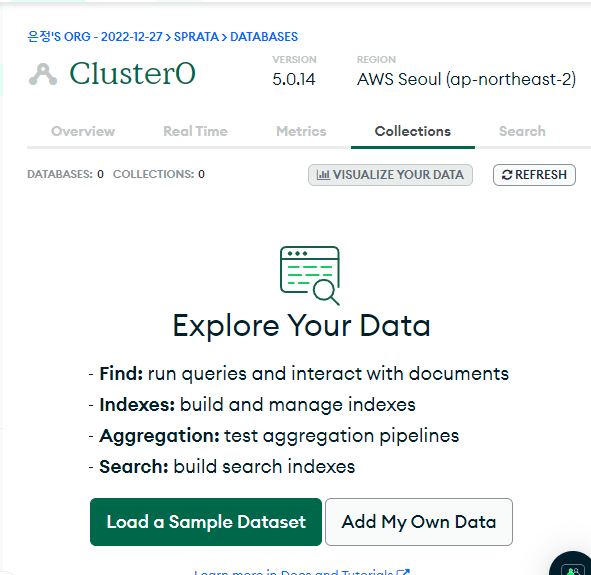The image size is (591, 575).
Task: Open the Metrics tab
Action: coord(301,131)
